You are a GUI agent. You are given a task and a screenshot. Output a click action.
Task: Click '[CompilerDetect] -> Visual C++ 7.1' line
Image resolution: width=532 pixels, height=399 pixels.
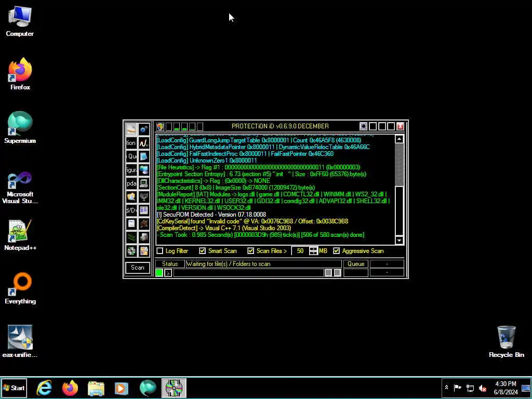224,228
